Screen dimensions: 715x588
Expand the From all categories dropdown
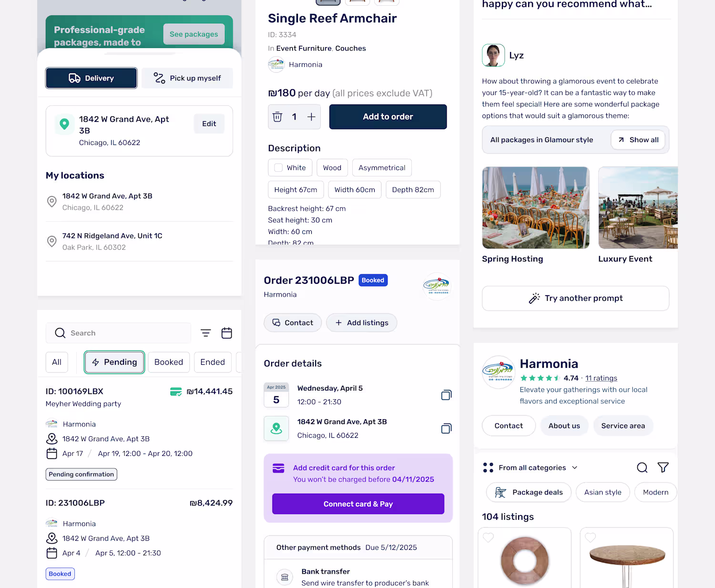[531, 468]
